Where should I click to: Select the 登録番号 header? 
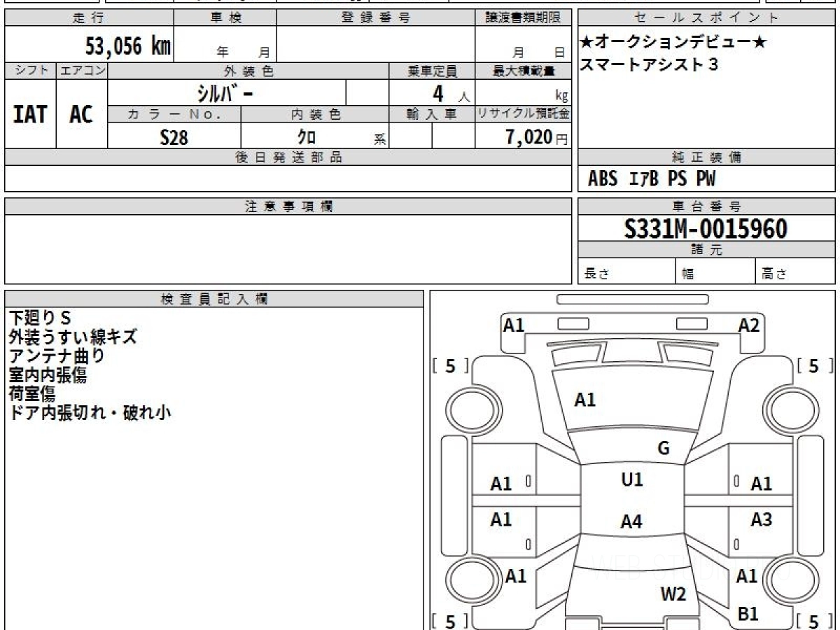point(376,18)
